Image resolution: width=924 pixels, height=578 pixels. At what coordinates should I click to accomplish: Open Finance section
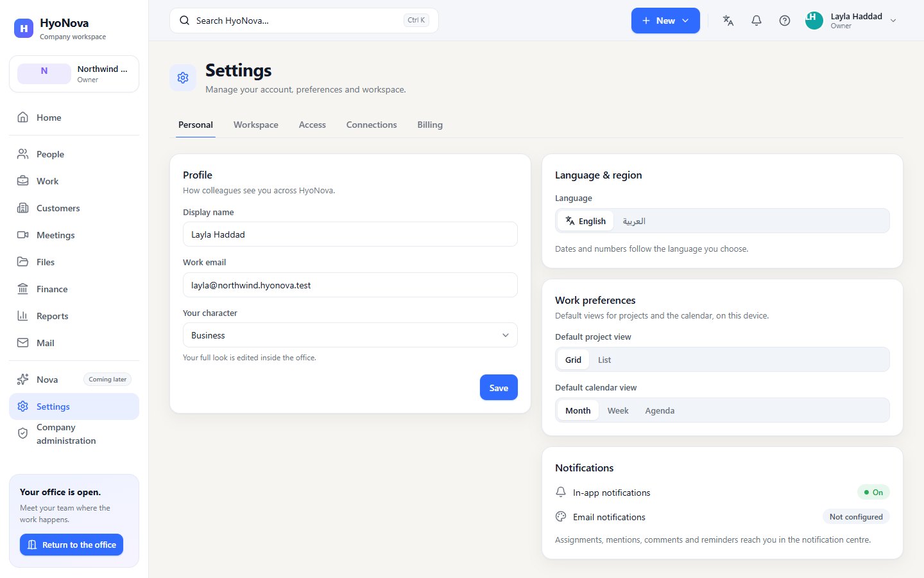tap(74, 289)
